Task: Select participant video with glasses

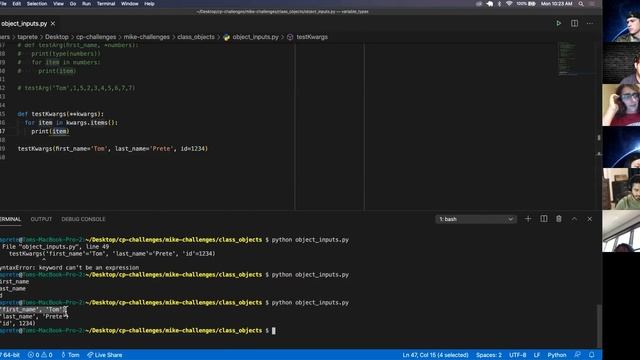Action: [621, 105]
